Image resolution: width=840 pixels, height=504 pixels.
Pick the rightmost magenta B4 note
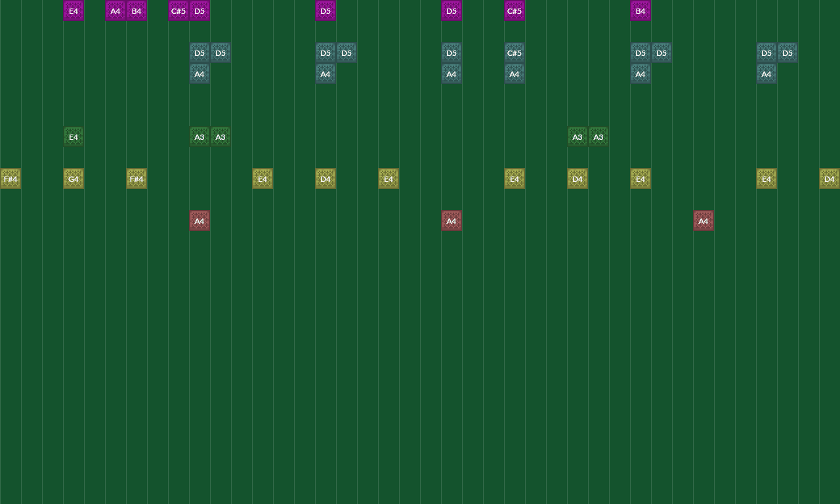pyautogui.click(x=640, y=10)
